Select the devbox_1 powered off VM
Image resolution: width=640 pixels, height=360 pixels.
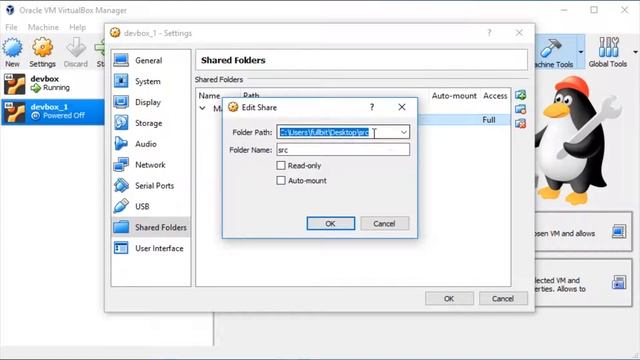(x=52, y=111)
